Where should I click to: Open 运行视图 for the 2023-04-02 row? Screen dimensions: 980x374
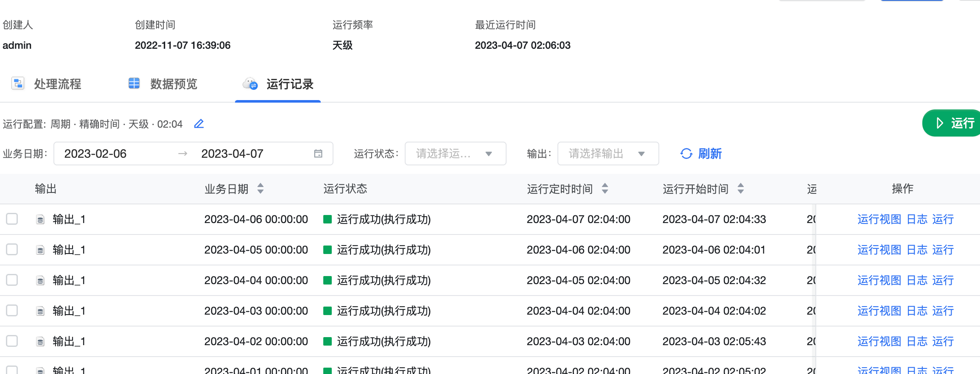coord(879,341)
